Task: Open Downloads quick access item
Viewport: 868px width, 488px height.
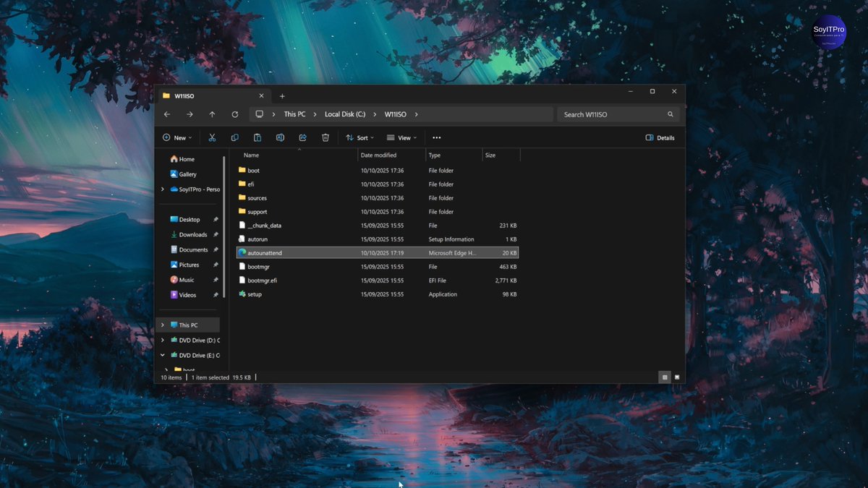Action: point(188,234)
